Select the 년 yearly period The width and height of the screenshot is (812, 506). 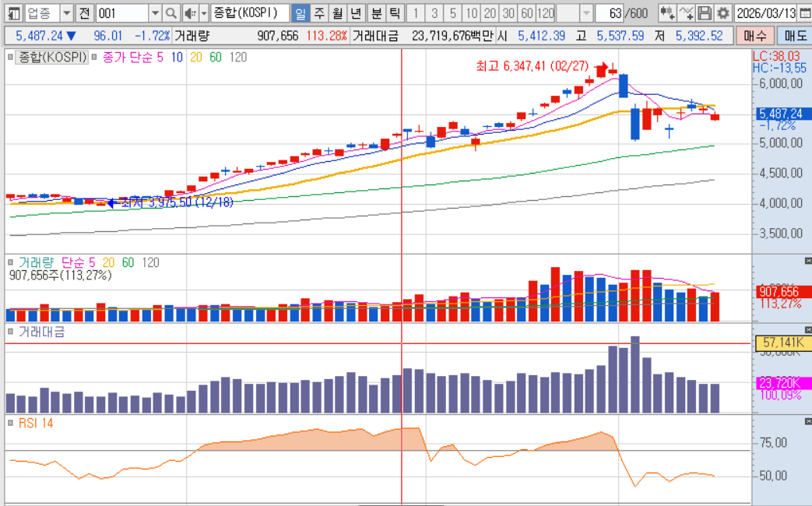click(x=357, y=13)
